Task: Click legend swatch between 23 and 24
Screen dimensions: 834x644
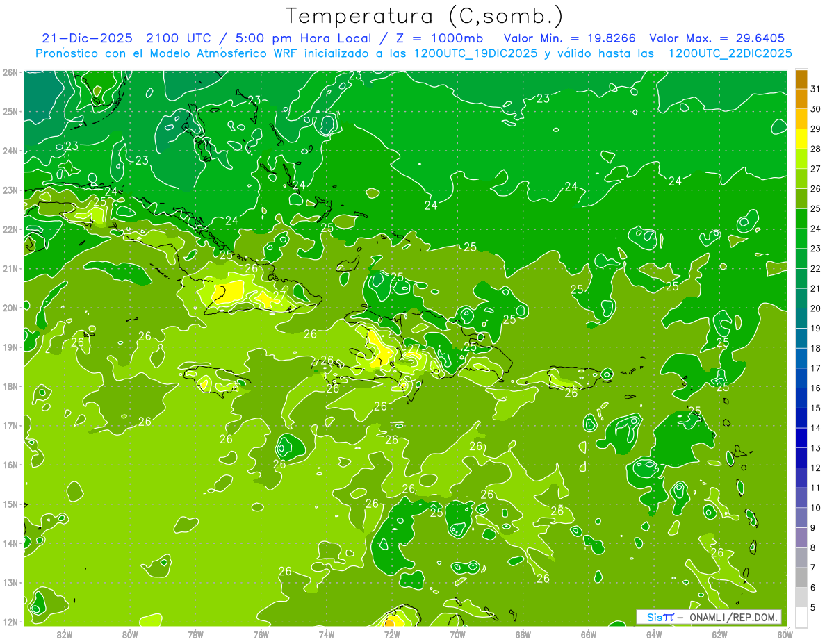Action: click(802, 238)
